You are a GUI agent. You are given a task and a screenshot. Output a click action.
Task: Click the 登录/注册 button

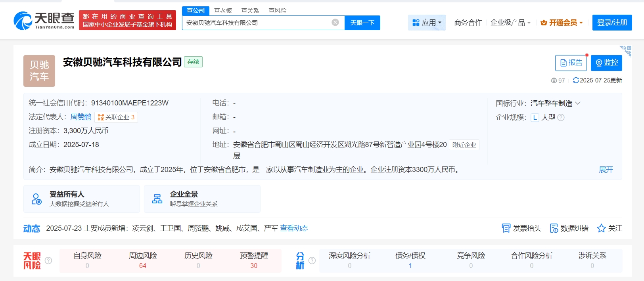point(612,23)
